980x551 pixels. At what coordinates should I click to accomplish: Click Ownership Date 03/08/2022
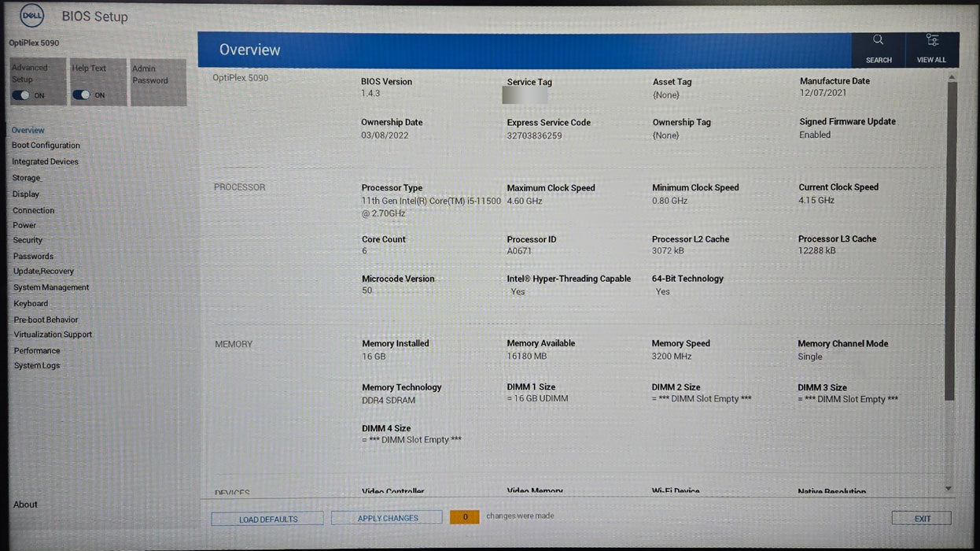385,135
